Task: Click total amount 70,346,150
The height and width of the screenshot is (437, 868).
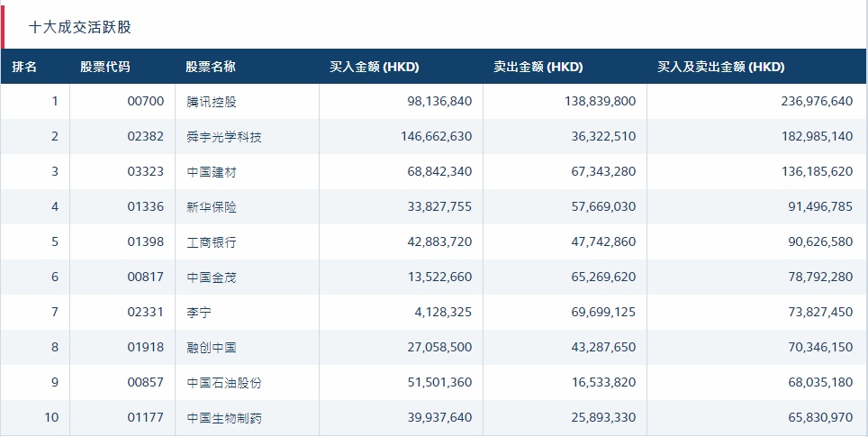Action: [820, 347]
